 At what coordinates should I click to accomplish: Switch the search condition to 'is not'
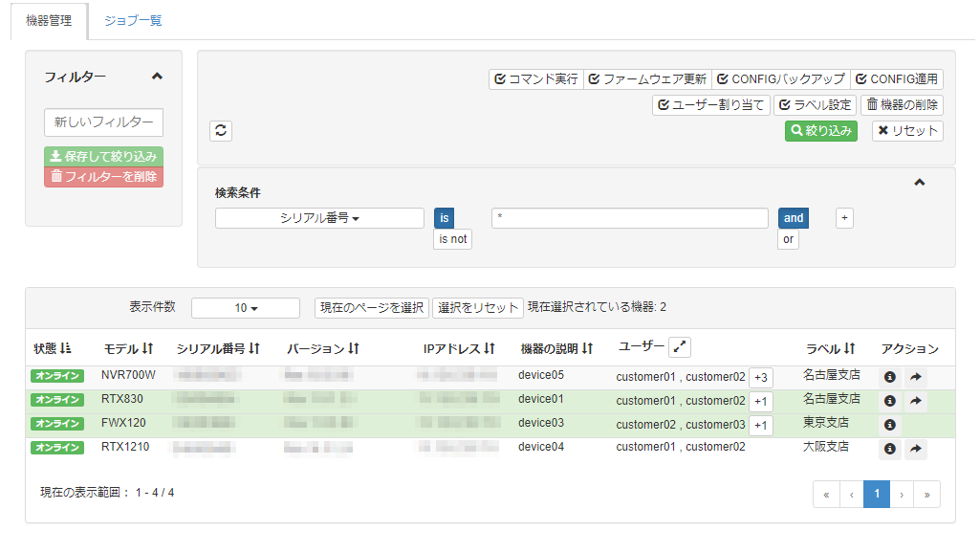click(451, 239)
